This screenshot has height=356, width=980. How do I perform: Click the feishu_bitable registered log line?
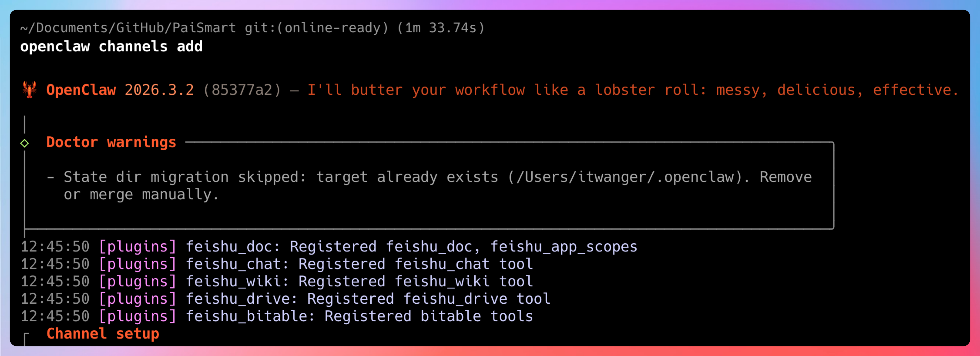(x=359, y=316)
